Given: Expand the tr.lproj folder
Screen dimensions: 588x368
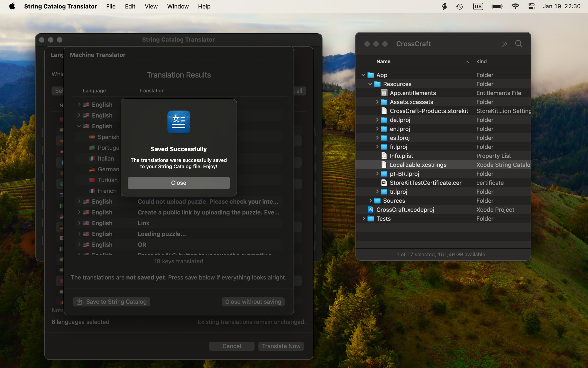Looking at the screenshot, I should 377,192.
